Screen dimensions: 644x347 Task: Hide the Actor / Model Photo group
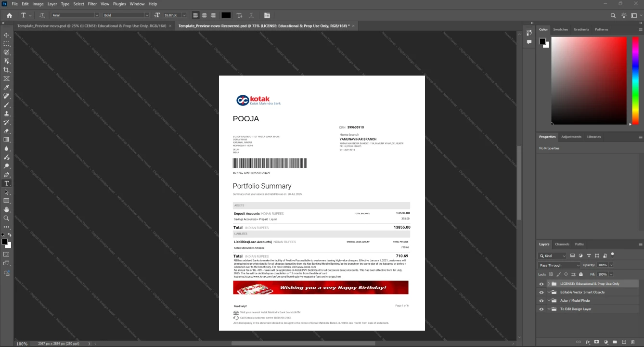(x=541, y=300)
